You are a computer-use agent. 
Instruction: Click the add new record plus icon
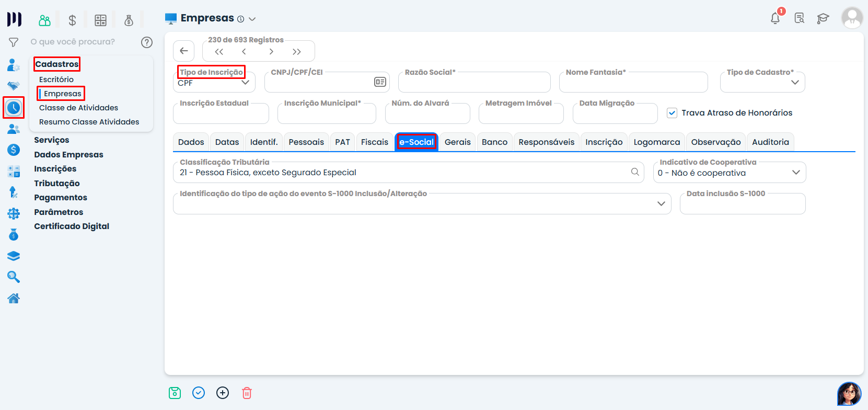(x=223, y=393)
